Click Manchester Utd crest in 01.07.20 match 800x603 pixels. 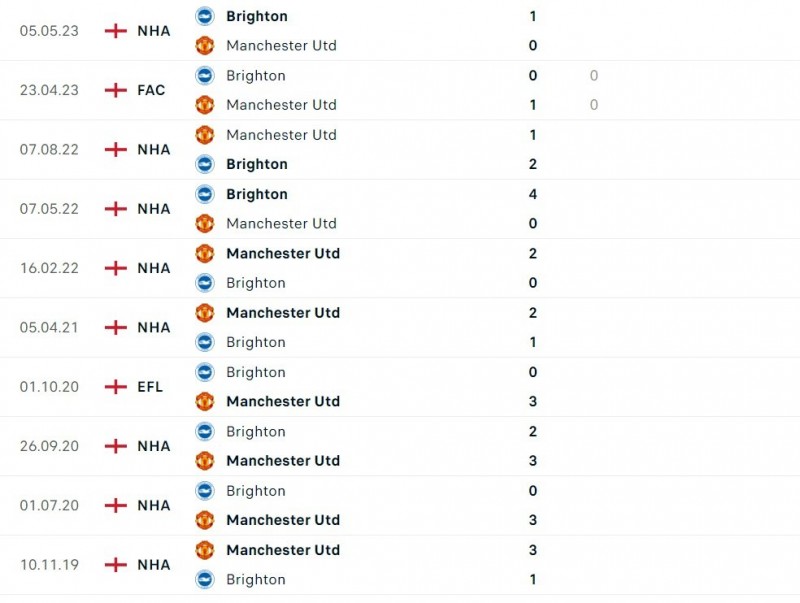205,520
